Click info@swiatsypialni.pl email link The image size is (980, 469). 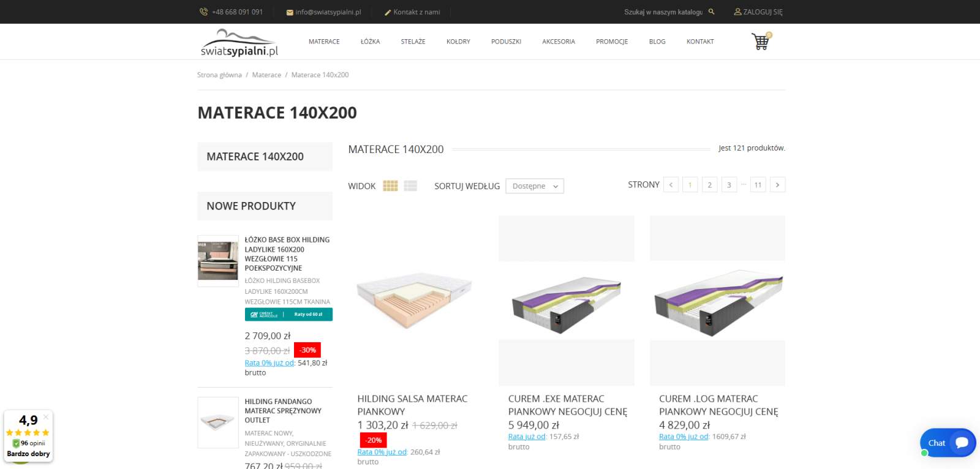coord(328,12)
